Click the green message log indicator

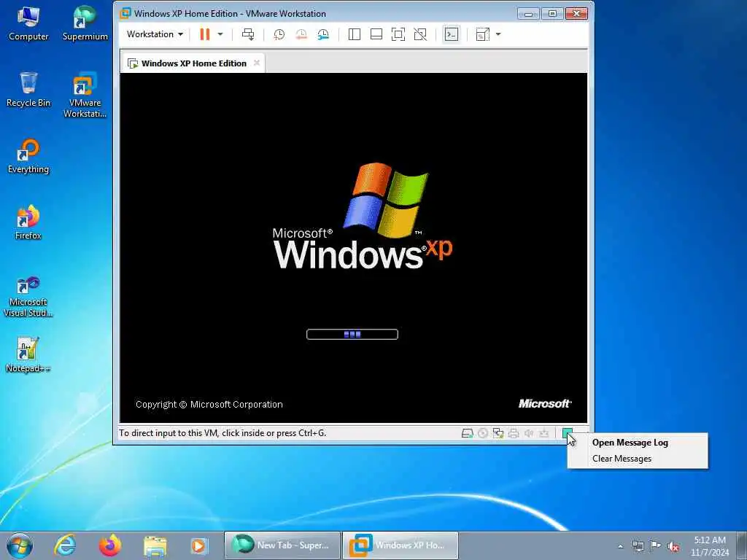coord(567,433)
